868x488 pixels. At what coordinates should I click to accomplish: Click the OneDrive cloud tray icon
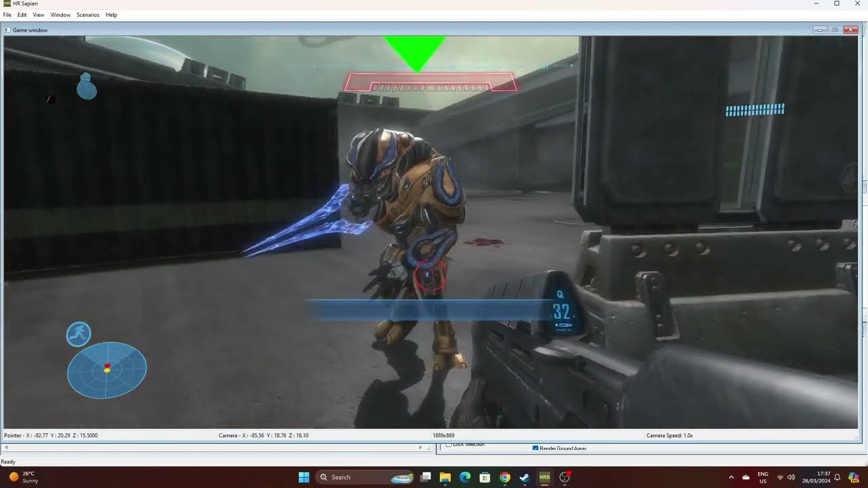(x=746, y=477)
